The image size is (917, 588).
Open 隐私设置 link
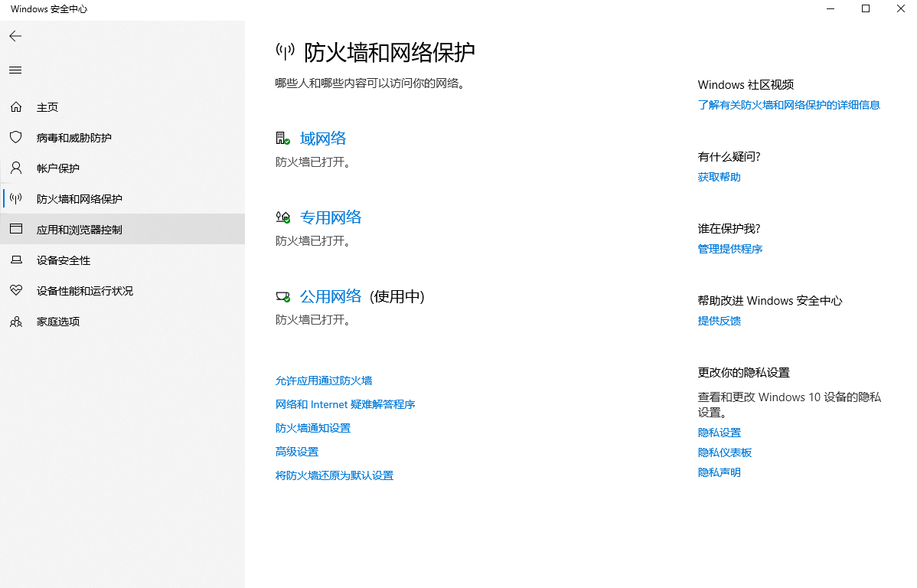pyautogui.click(x=720, y=433)
